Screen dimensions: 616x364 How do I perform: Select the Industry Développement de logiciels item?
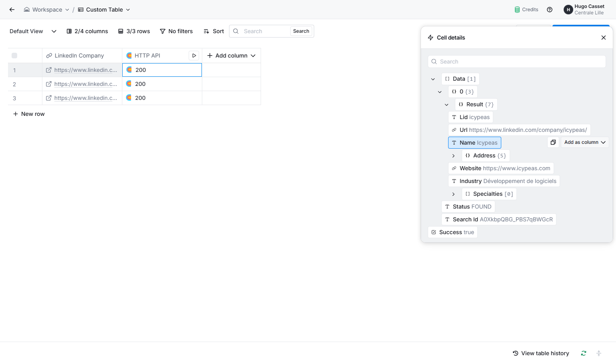click(504, 181)
